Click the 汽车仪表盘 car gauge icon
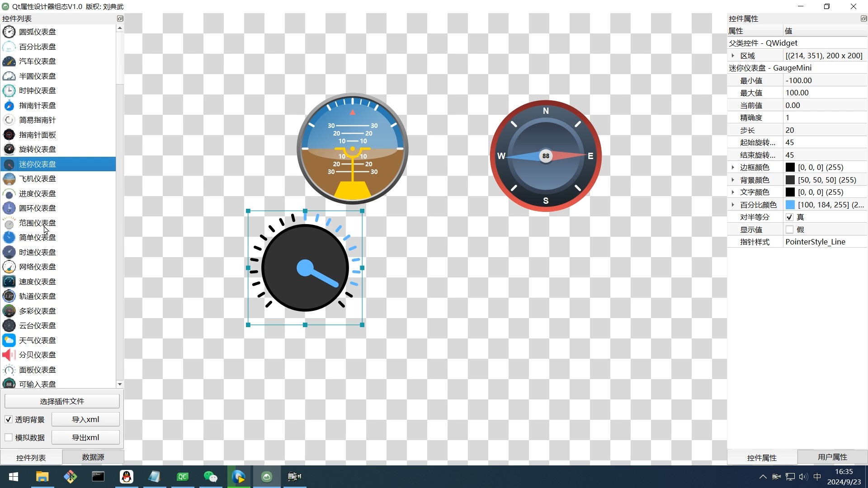This screenshot has width=868, height=488. 9,61
